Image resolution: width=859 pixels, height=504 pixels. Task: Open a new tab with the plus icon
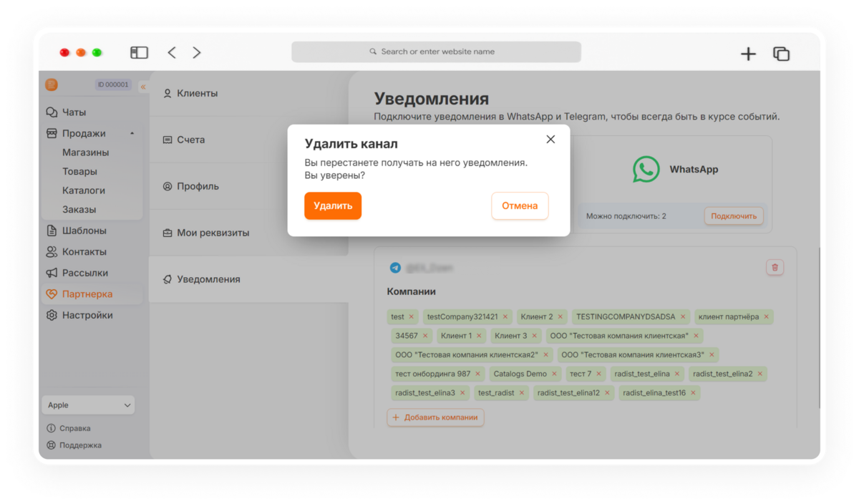click(748, 54)
